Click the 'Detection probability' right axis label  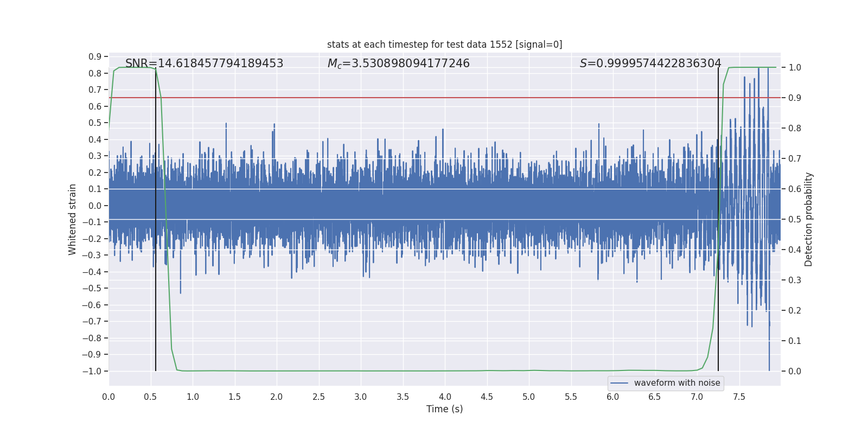click(808, 219)
